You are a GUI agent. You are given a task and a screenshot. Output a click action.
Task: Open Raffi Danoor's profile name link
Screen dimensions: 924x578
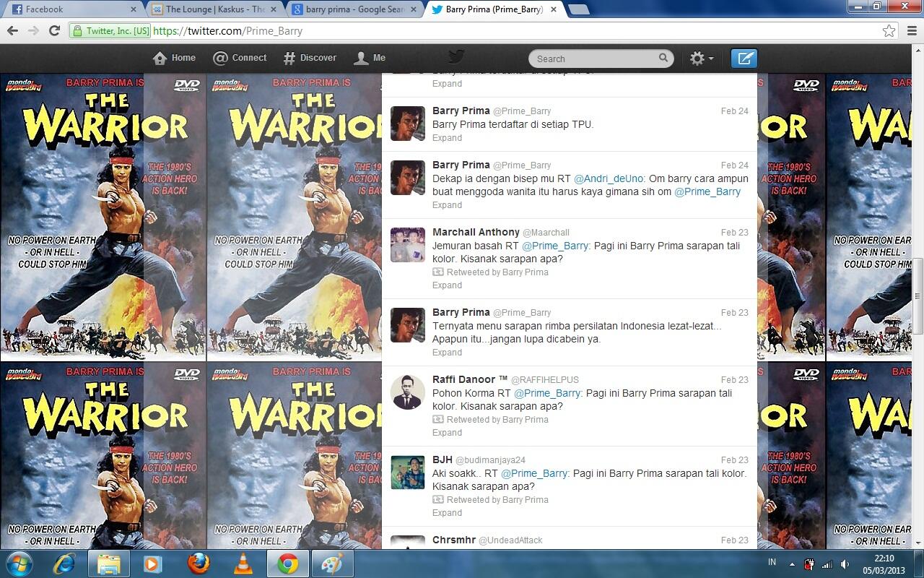(x=470, y=379)
